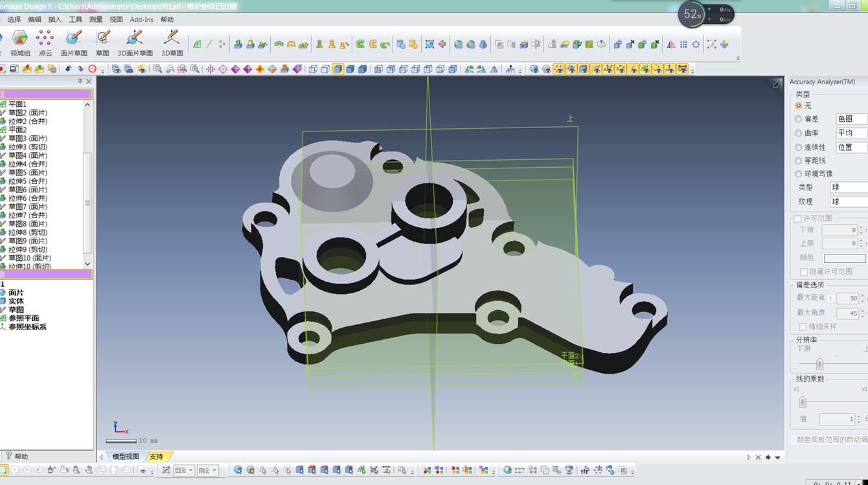Select the 连续性 radio button

coord(799,148)
